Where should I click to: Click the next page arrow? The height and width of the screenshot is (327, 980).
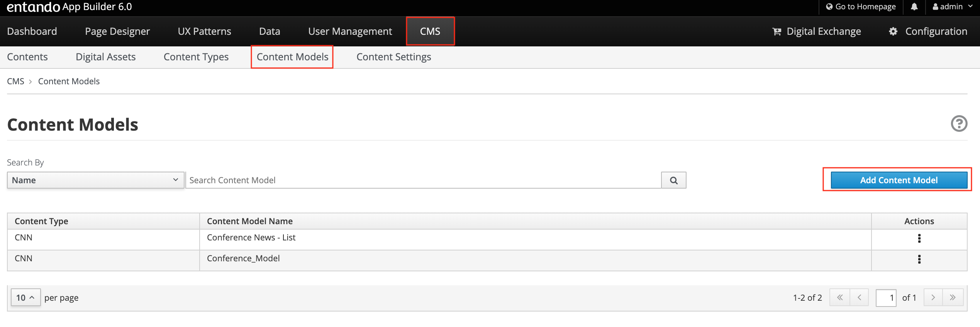pyautogui.click(x=933, y=298)
